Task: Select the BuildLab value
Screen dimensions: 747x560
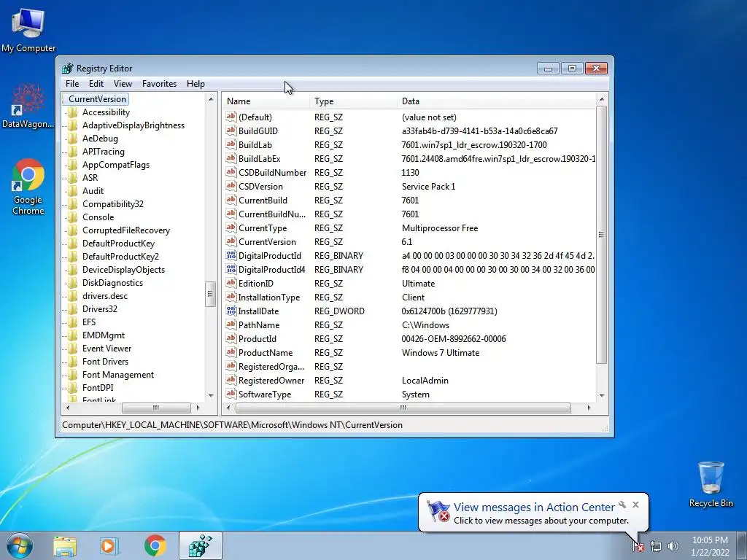Action: [x=255, y=145]
